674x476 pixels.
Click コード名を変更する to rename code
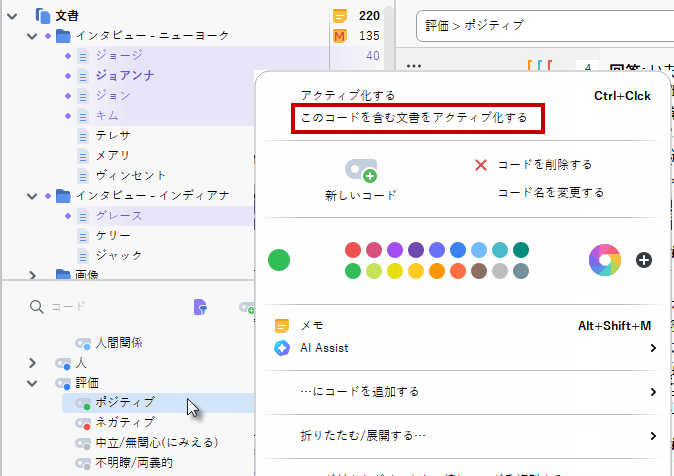point(550,193)
